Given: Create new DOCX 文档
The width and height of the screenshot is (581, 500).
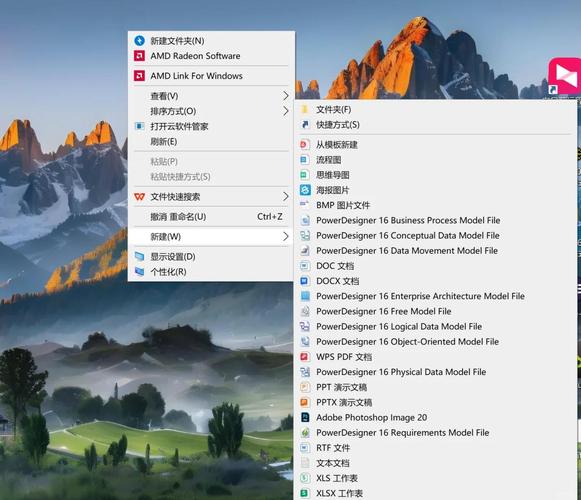Looking at the screenshot, I should click(435, 281).
